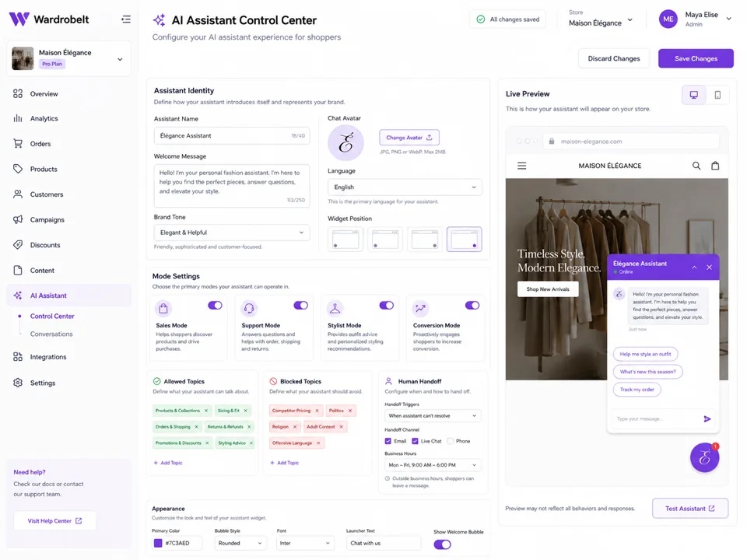
Task: Click the Integrations icon in sidebar
Action: coord(18,357)
